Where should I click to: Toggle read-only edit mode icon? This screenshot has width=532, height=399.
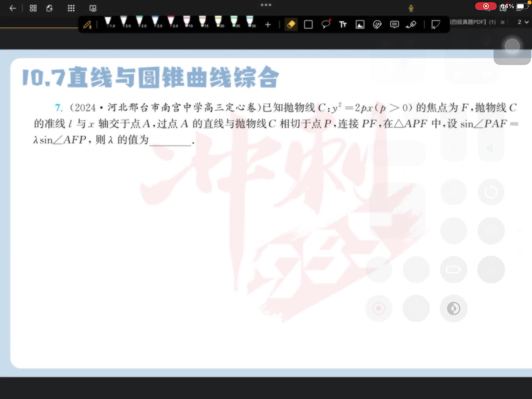pos(93,8)
